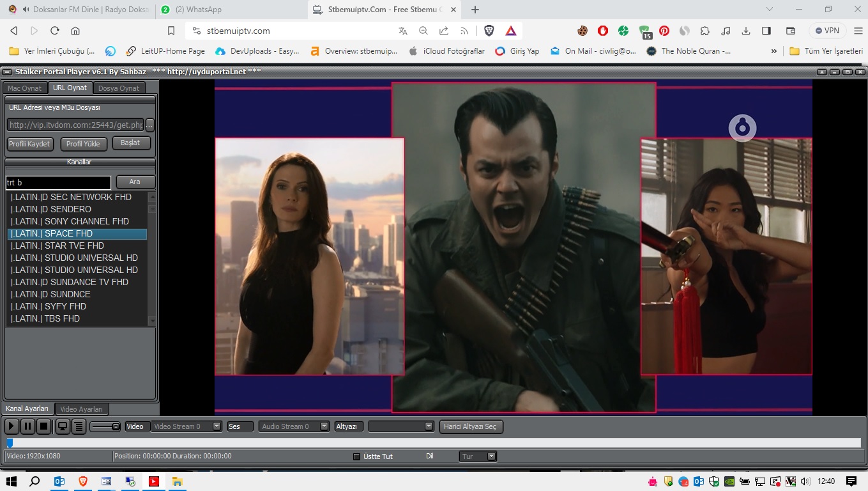
Task: Stop the stream with the Stop button
Action: (43, 426)
